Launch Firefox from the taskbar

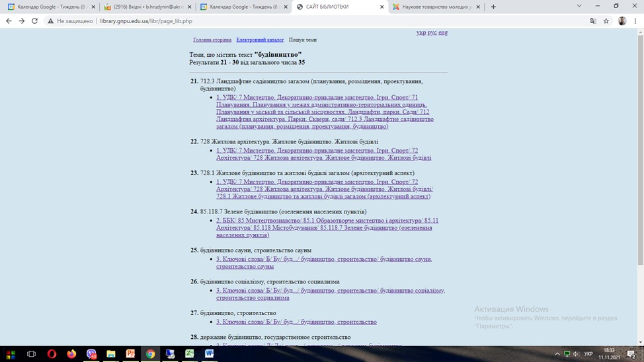tap(71, 354)
